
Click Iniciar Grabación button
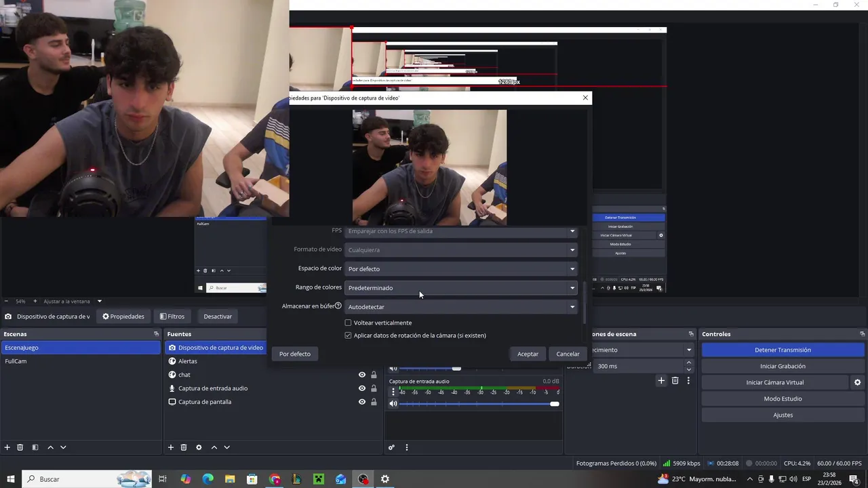coord(783,366)
